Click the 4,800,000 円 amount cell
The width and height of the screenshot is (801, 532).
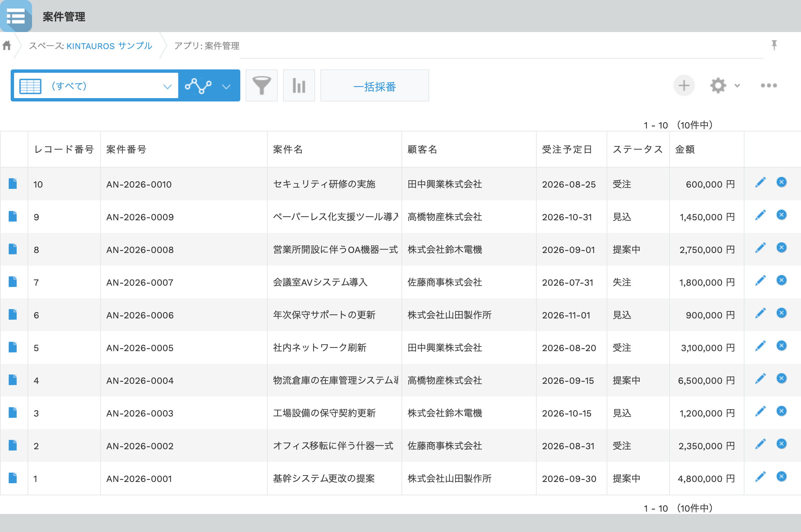(706, 479)
